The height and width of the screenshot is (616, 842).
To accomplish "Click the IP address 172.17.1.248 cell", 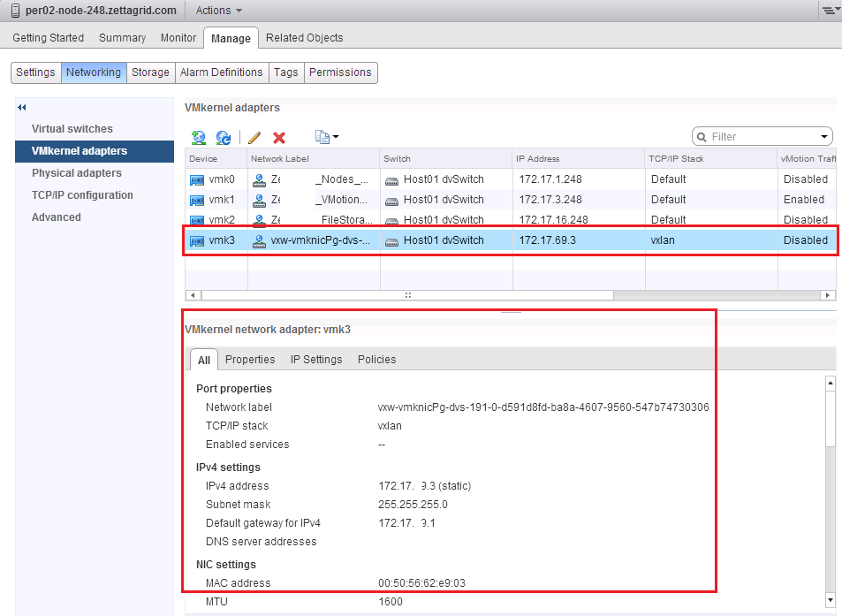I will click(550, 179).
